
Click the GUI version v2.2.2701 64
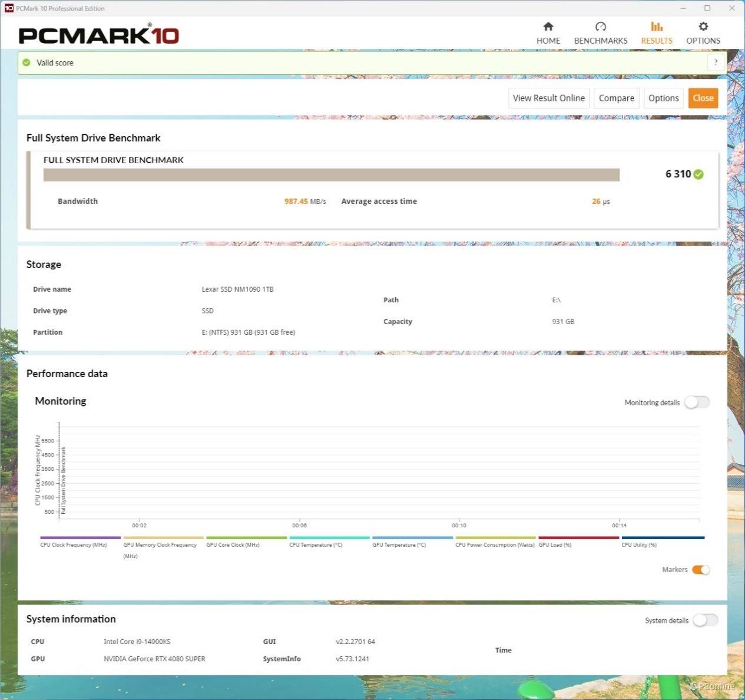point(356,642)
